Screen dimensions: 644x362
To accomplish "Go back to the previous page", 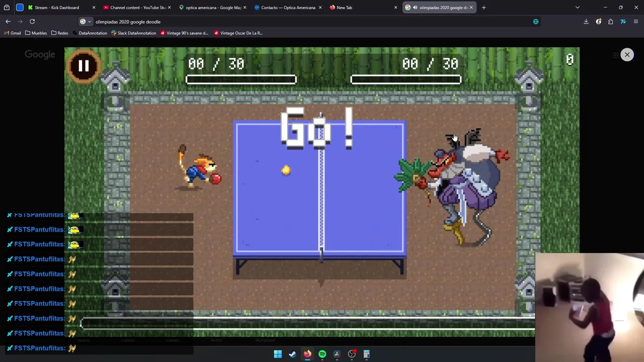I will (x=8, y=22).
